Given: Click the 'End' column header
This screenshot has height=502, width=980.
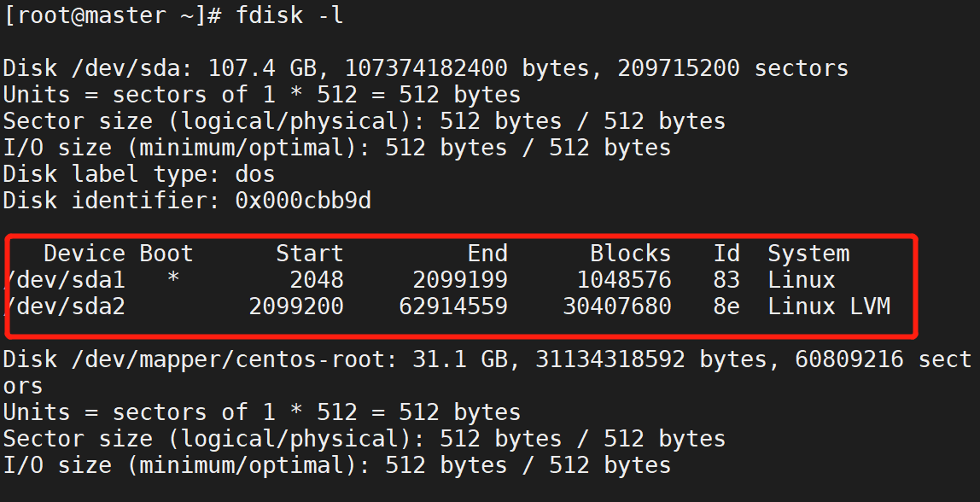Looking at the screenshot, I should (x=487, y=254).
